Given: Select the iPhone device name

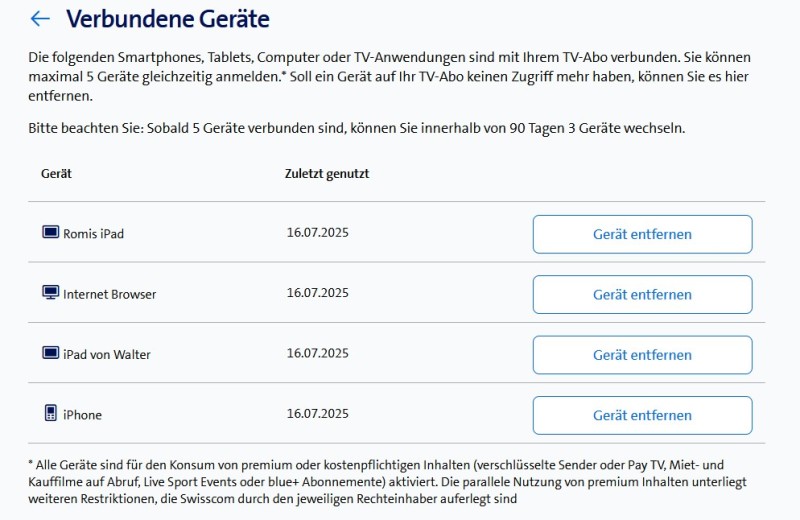Looking at the screenshot, I should [82, 415].
